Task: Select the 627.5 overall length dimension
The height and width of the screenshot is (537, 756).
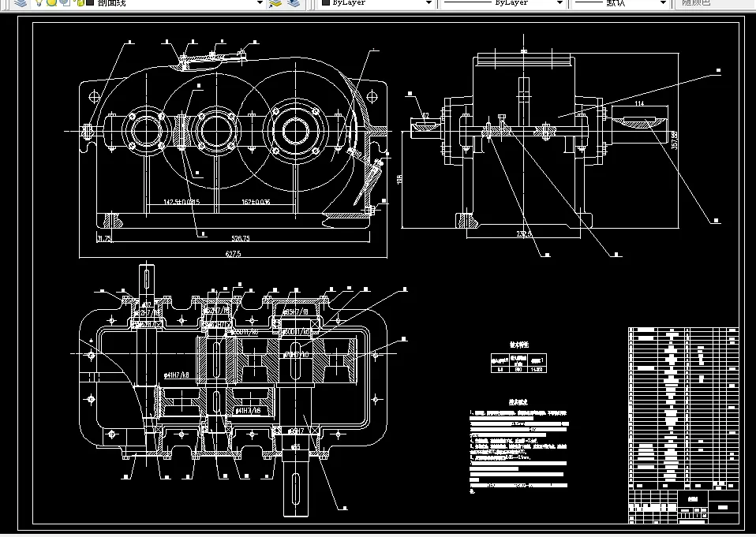Action: (x=233, y=254)
